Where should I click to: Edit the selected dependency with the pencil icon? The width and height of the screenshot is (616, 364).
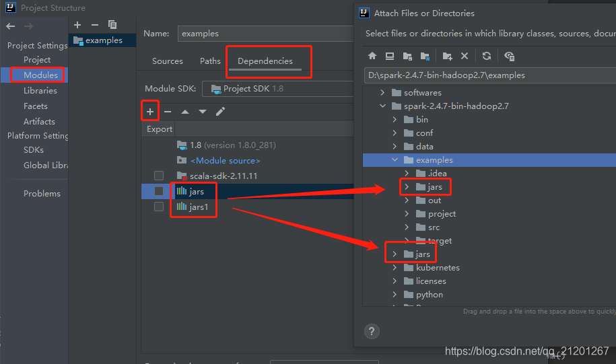coord(220,112)
